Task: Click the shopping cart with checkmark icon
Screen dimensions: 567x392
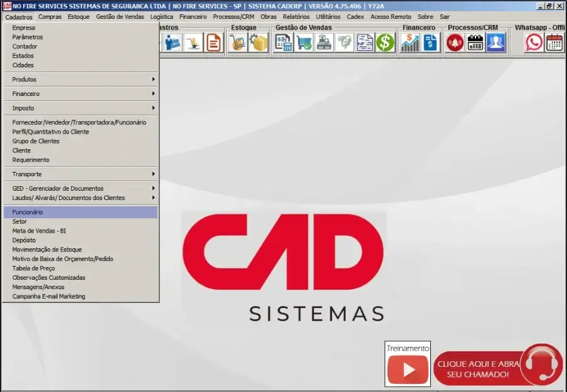Action: (x=304, y=43)
